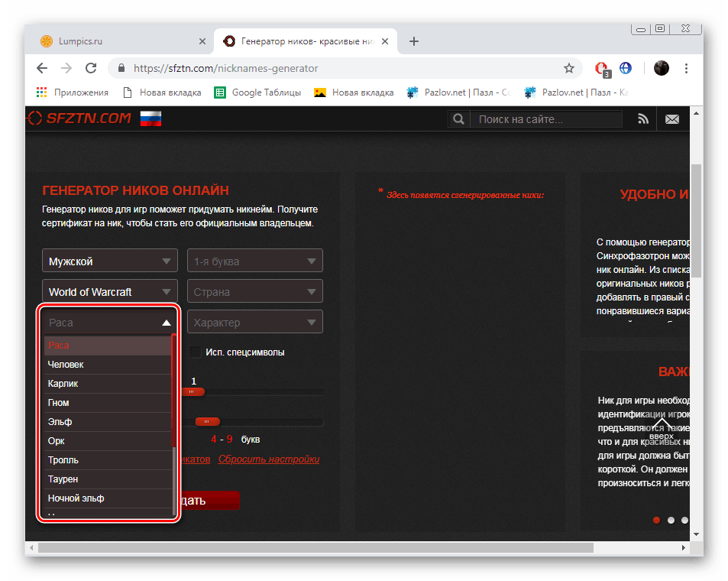Click the red generate button

pos(209,500)
